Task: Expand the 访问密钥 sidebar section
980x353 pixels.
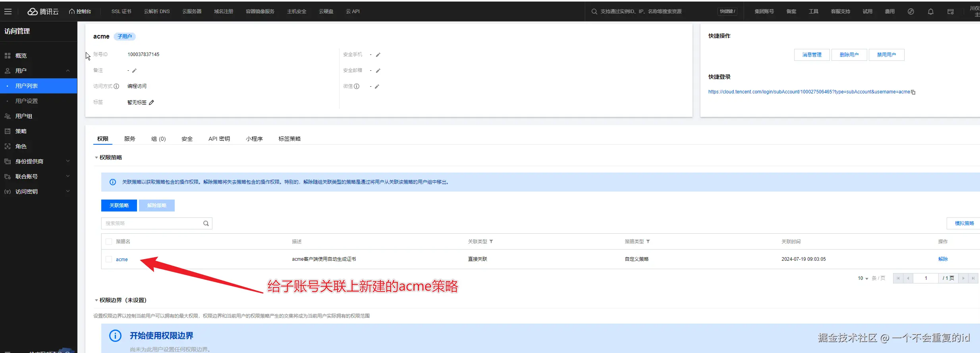Action: pyautogui.click(x=68, y=192)
